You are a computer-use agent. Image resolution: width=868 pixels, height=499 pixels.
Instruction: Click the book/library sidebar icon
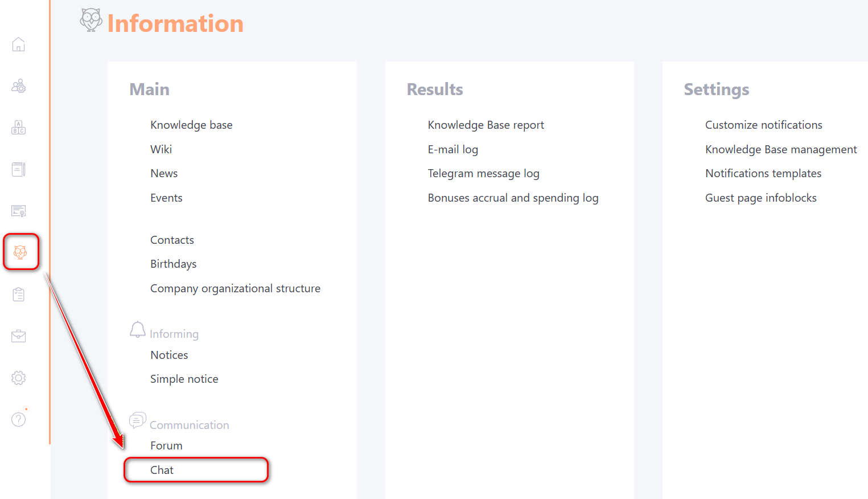19,169
